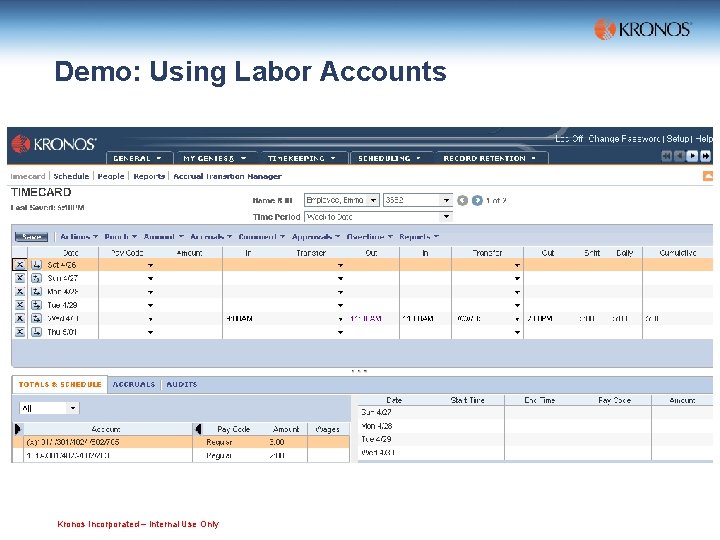Screen dimensions: 720x540
Task: Click the first-page navigation arrow in header
Action: tap(666, 156)
